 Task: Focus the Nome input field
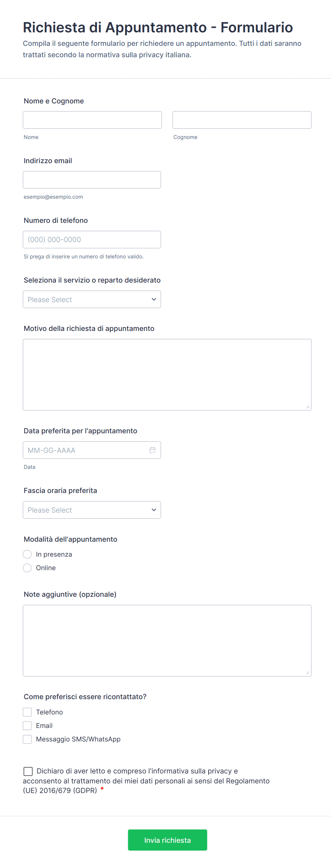point(92,120)
